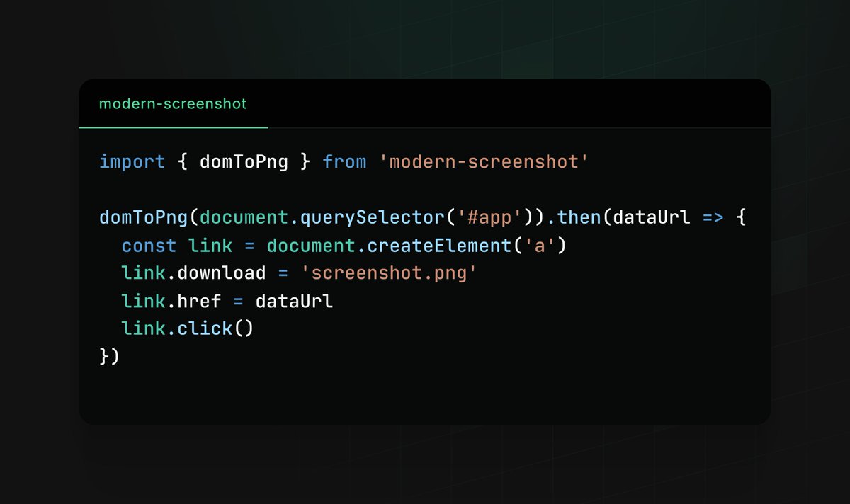The height and width of the screenshot is (504, 850).
Task: Click 'domToPng' at the start of line three
Action: (144, 217)
